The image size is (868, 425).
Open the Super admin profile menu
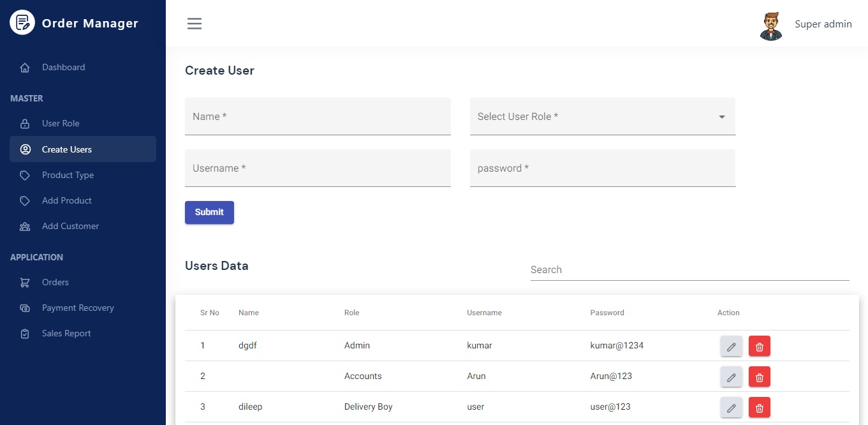(x=823, y=24)
